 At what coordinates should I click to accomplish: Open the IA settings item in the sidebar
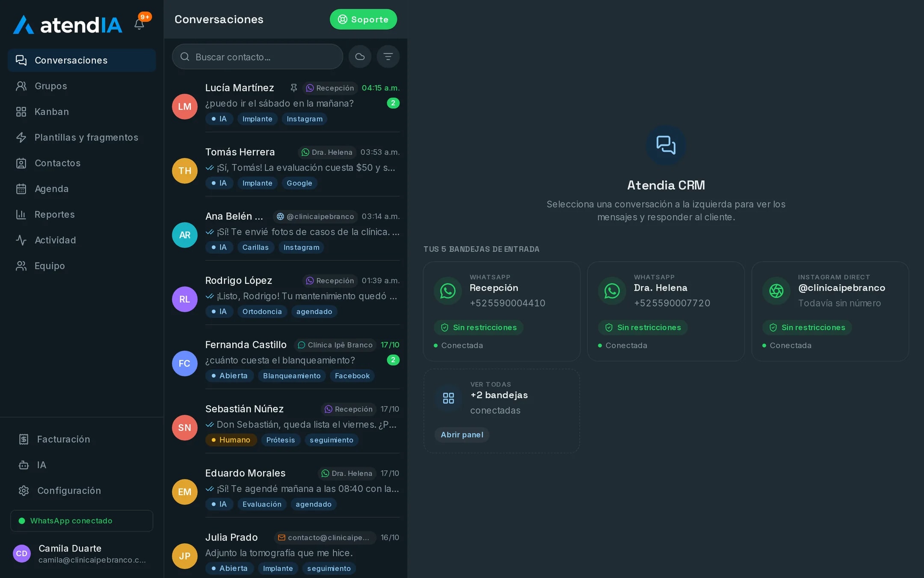click(x=82, y=465)
